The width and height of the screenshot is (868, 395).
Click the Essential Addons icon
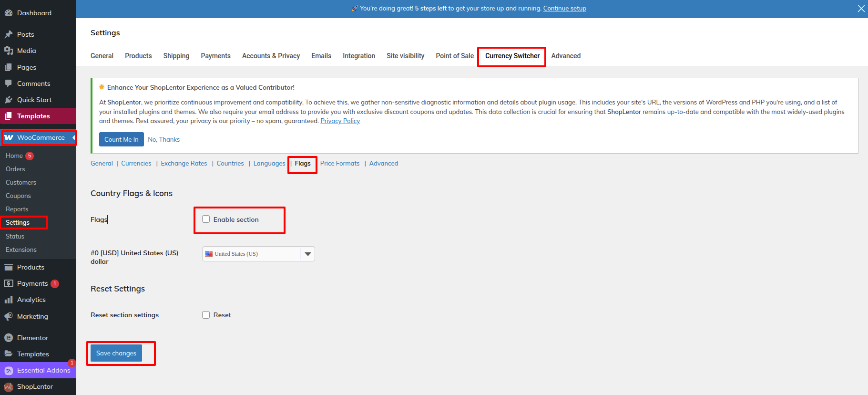coord(9,371)
